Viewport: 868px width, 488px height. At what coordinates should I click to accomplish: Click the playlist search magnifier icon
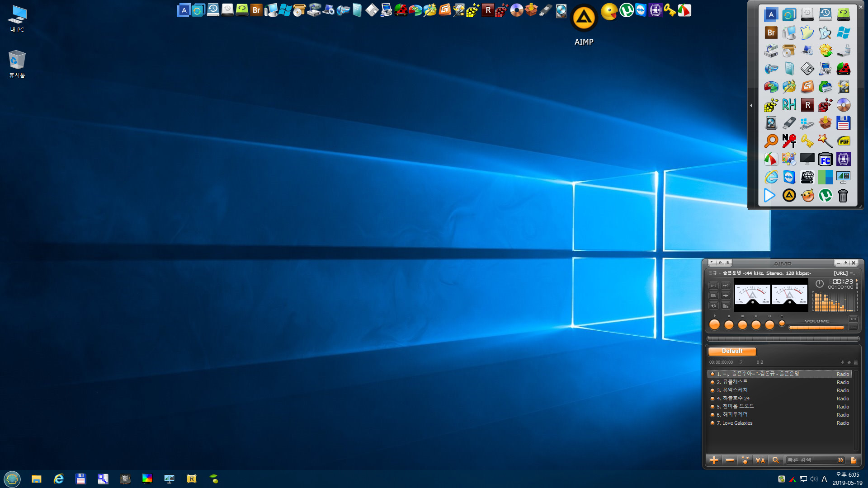(776, 460)
